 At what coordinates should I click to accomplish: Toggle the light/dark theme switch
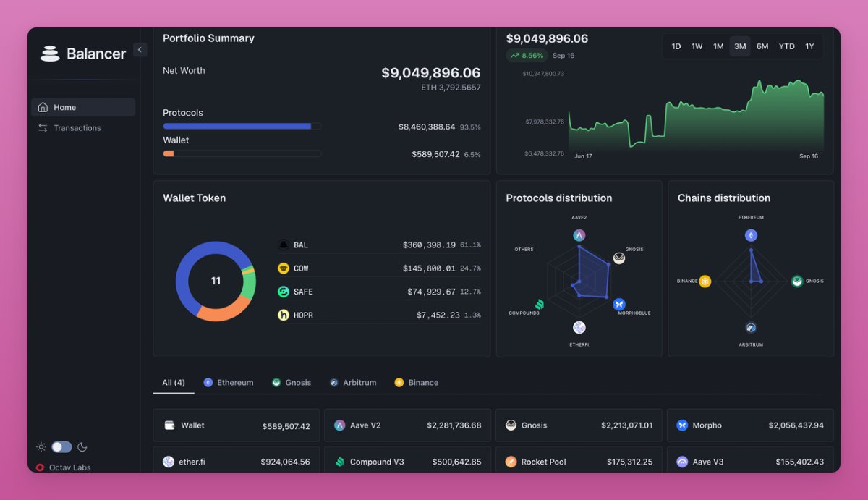(x=61, y=447)
